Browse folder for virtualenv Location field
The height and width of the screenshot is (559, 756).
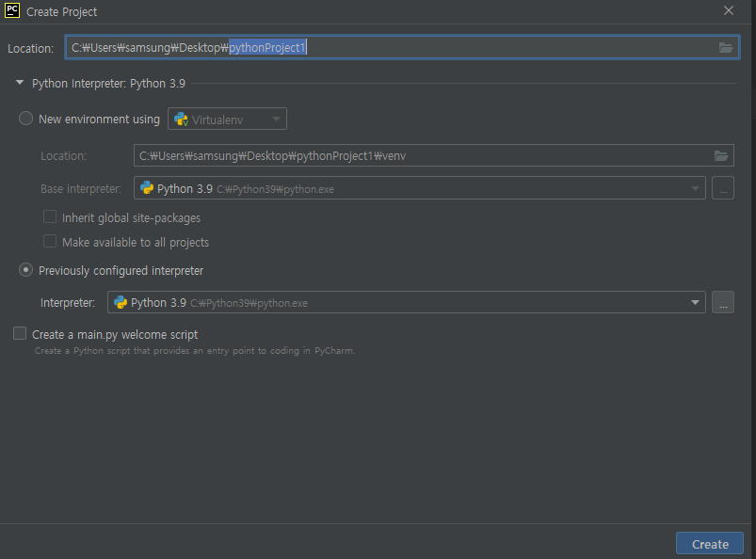(x=721, y=155)
